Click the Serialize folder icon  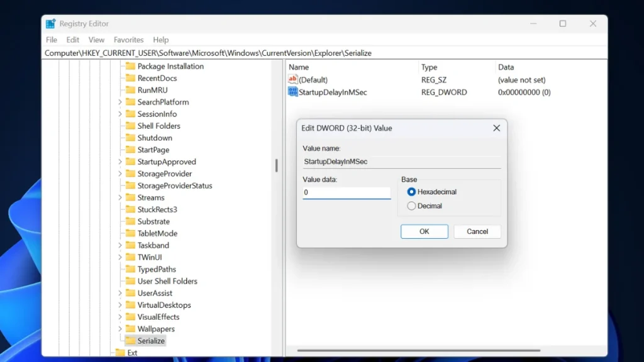tap(130, 341)
